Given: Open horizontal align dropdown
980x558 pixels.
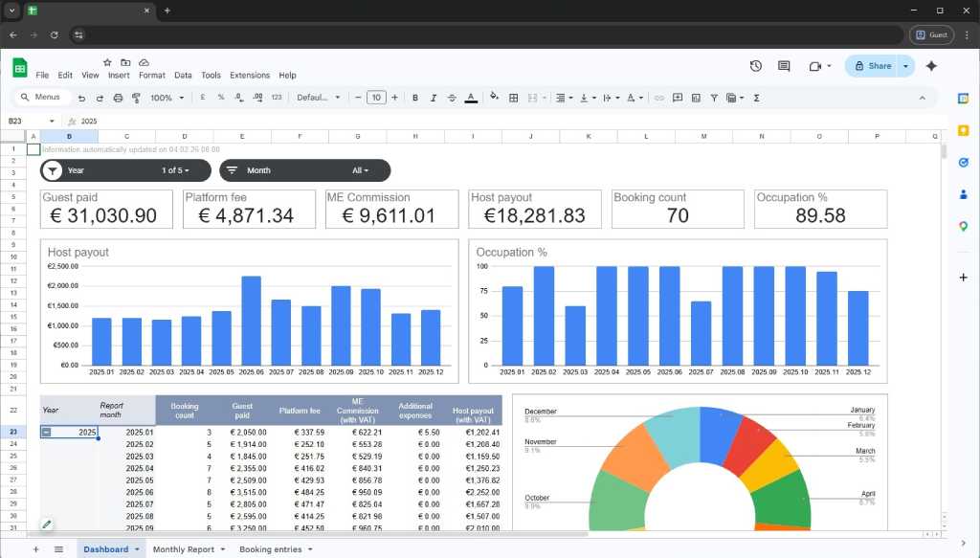Looking at the screenshot, I should (565, 98).
